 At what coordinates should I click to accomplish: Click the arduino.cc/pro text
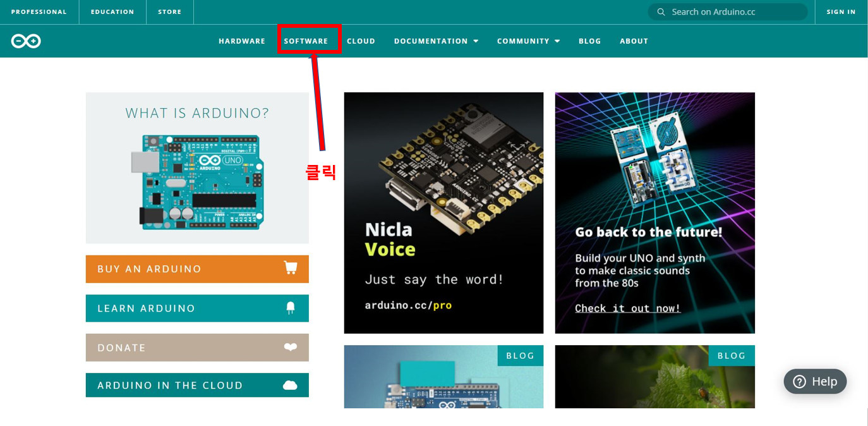(408, 305)
